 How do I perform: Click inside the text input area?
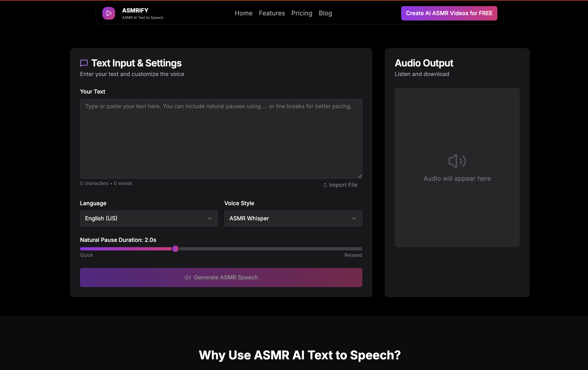click(x=221, y=138)
